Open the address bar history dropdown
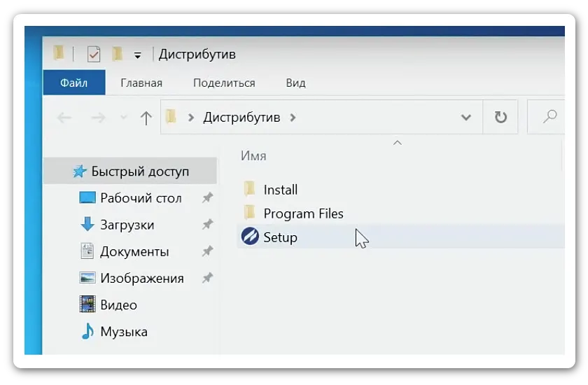 pos(465,118)
